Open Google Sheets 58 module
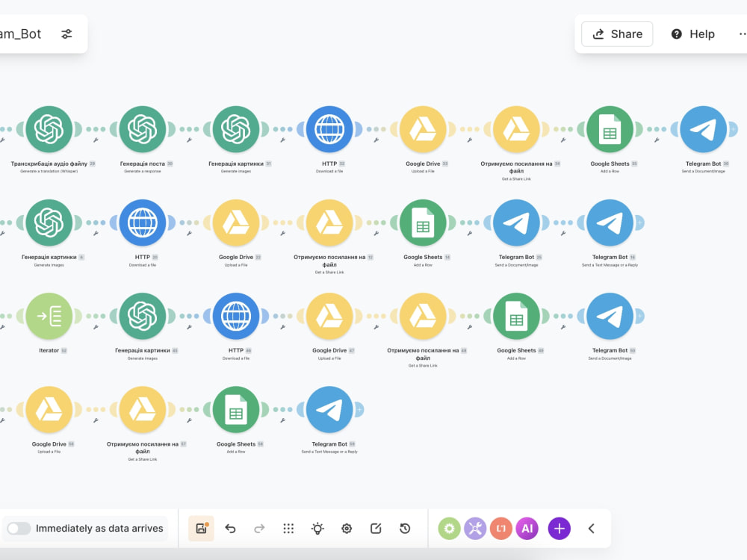The width and height of the screenshot is (747, 560). click(236, 409)
